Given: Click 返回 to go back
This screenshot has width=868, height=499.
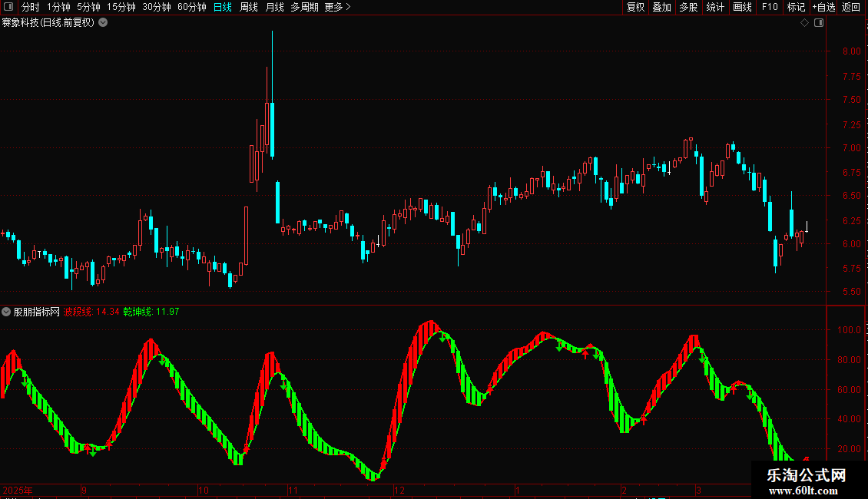Looking at the screenshot, I should (851, 7).
